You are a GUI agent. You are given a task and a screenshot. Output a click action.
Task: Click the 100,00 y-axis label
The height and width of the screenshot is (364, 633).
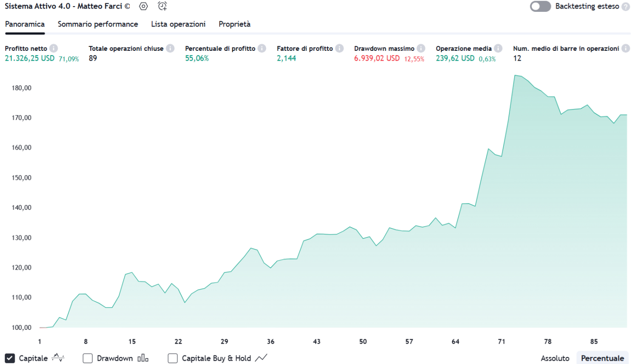(x=22, y=327)
